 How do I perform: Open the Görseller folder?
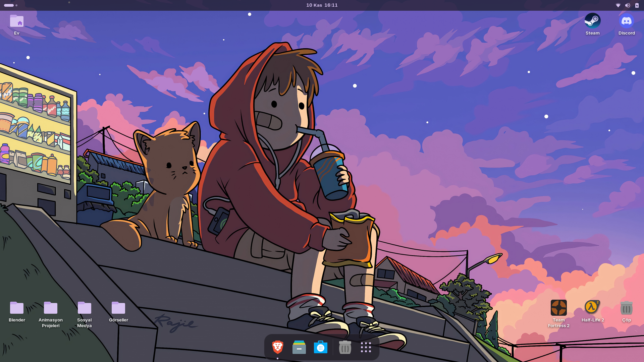(x=118, y=308)
